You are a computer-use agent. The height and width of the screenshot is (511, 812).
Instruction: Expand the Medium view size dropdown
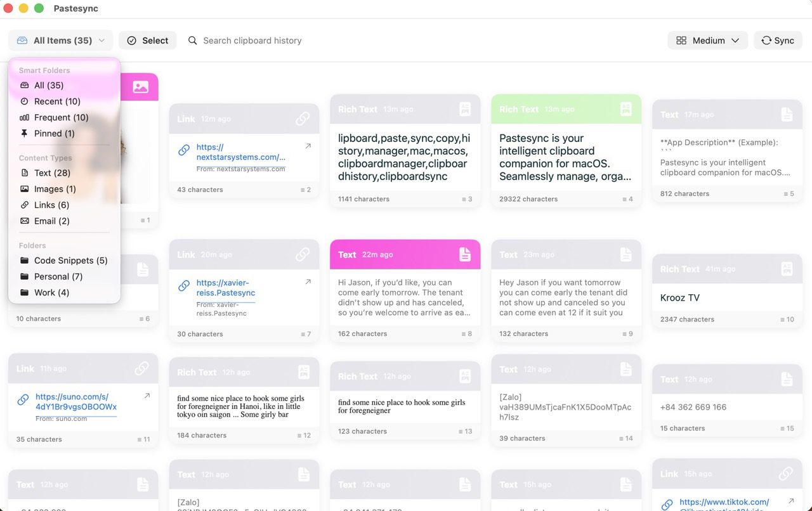pos(707,41)
